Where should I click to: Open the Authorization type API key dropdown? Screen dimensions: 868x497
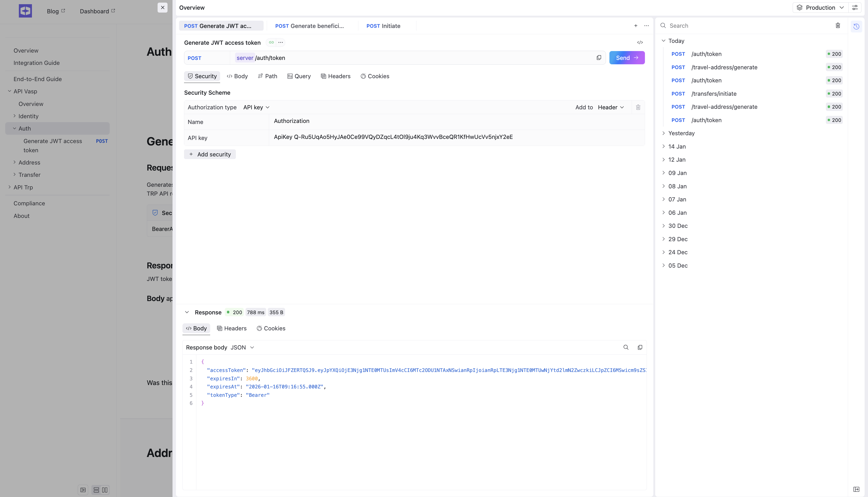256,107
